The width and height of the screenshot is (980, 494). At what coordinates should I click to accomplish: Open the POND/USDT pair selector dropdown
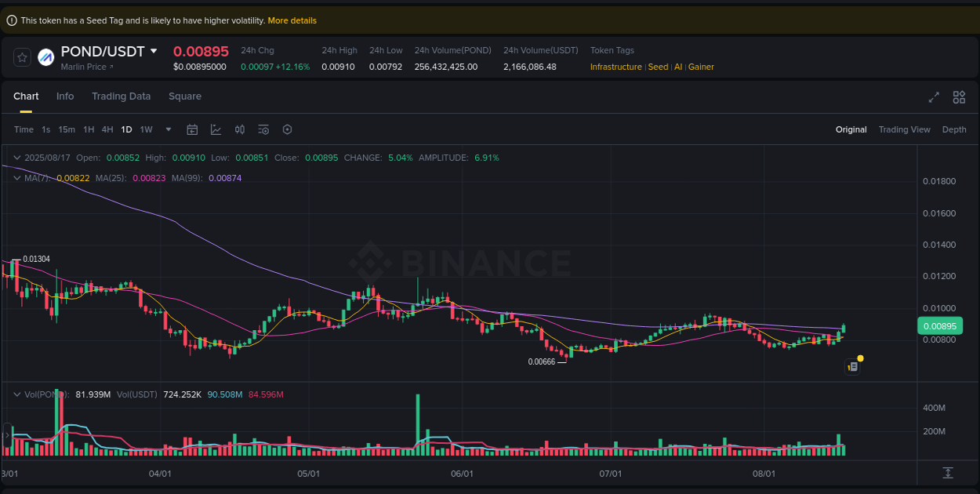coord(154,51)
